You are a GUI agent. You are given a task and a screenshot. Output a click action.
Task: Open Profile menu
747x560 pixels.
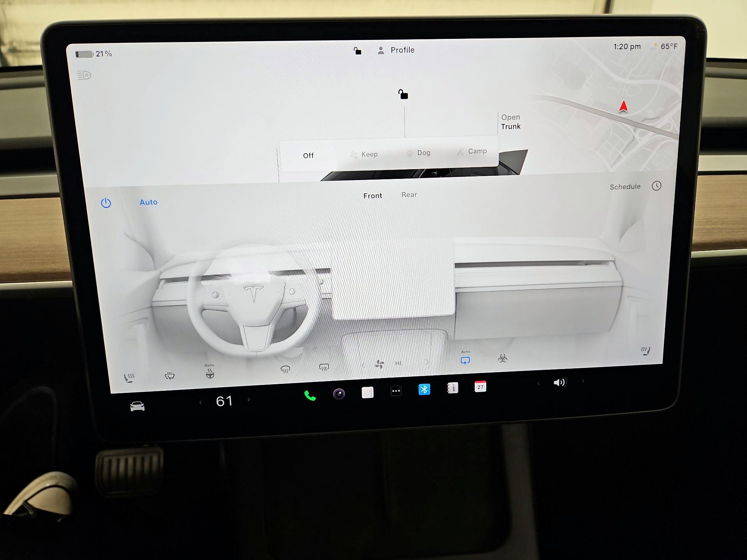[x=396, y=50]
